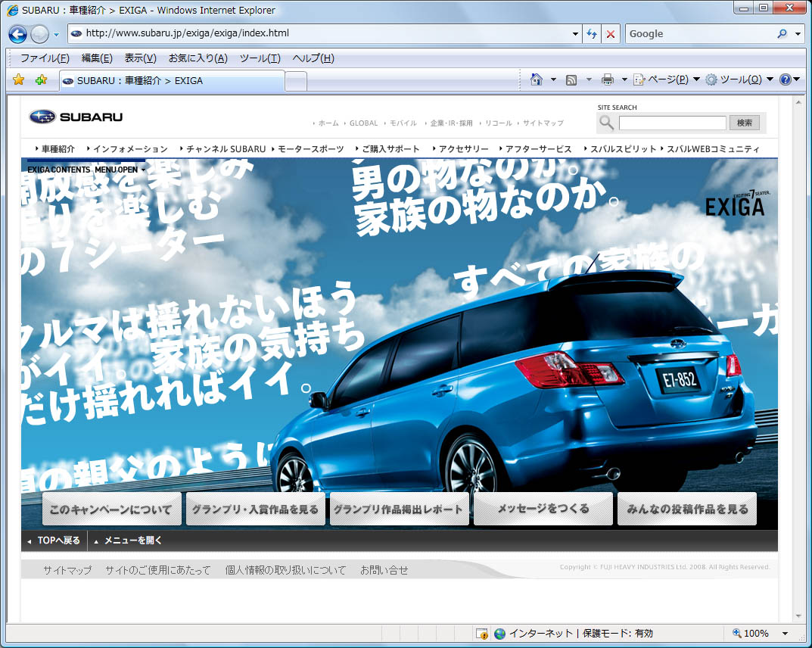
Task: Click the メニューを開く expander
Action: 128,541
